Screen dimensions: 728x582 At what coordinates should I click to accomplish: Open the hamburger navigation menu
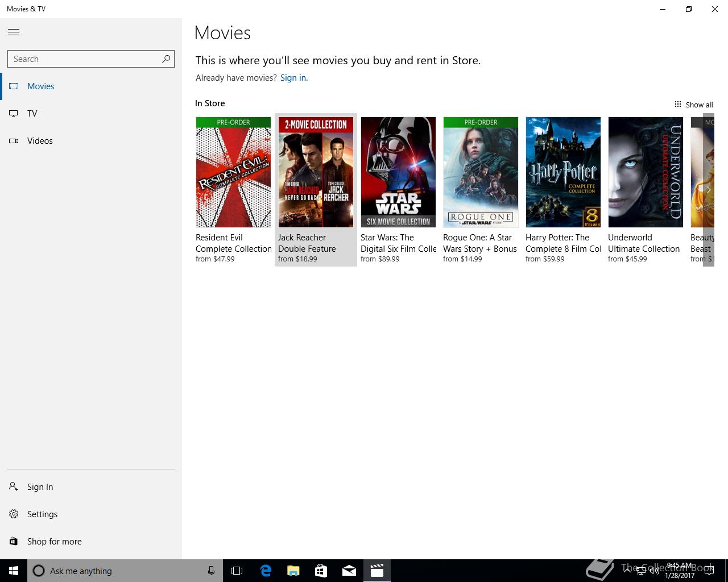[14, 32]
